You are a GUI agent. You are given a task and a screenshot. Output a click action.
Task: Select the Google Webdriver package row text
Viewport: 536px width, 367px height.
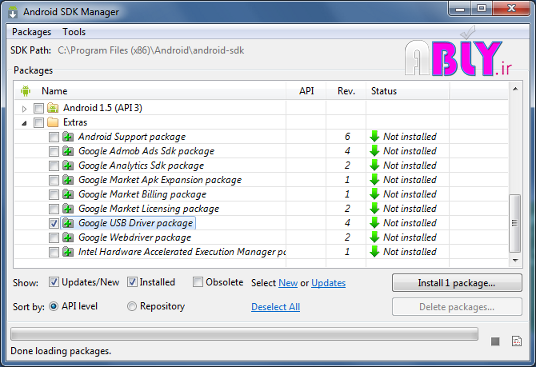tap(135, 237)
